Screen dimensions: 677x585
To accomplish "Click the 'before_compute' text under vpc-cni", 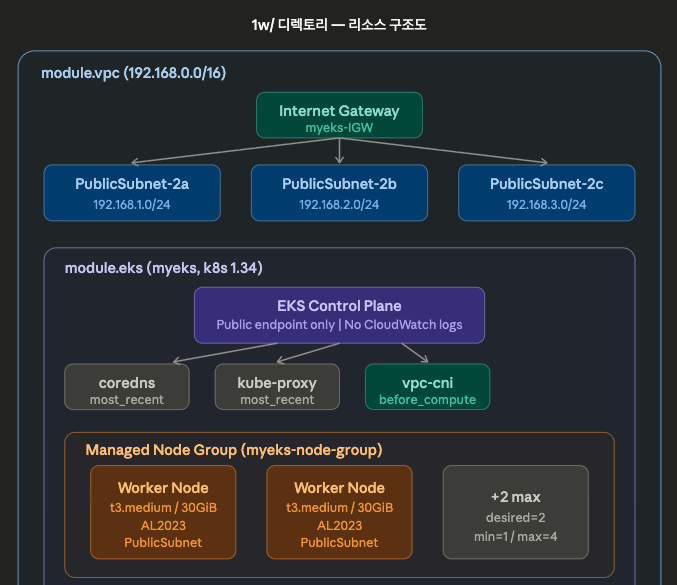I will [x=427, y=400].
